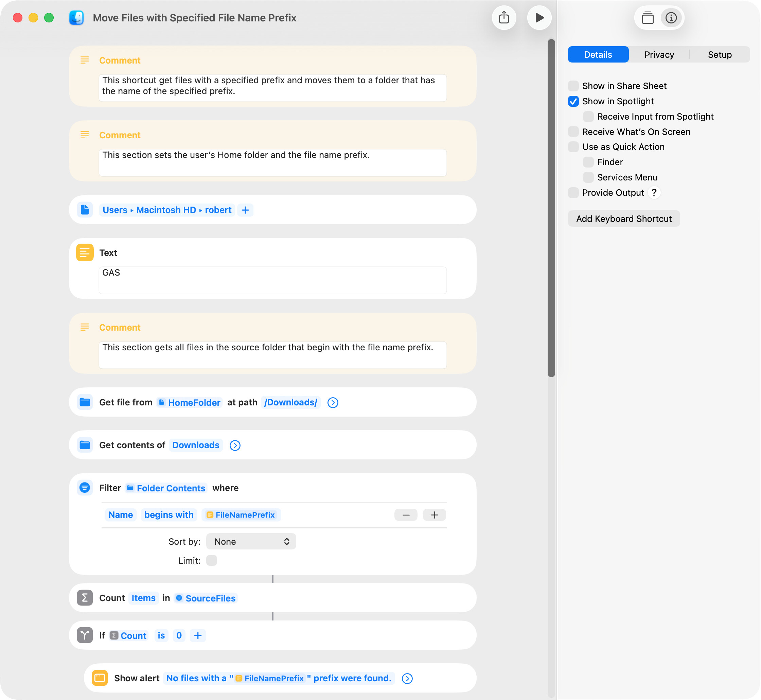This screenshot has width=761, height=700.
Task: Click Add Keyboard Shortcut button
Action: point(623,219)
